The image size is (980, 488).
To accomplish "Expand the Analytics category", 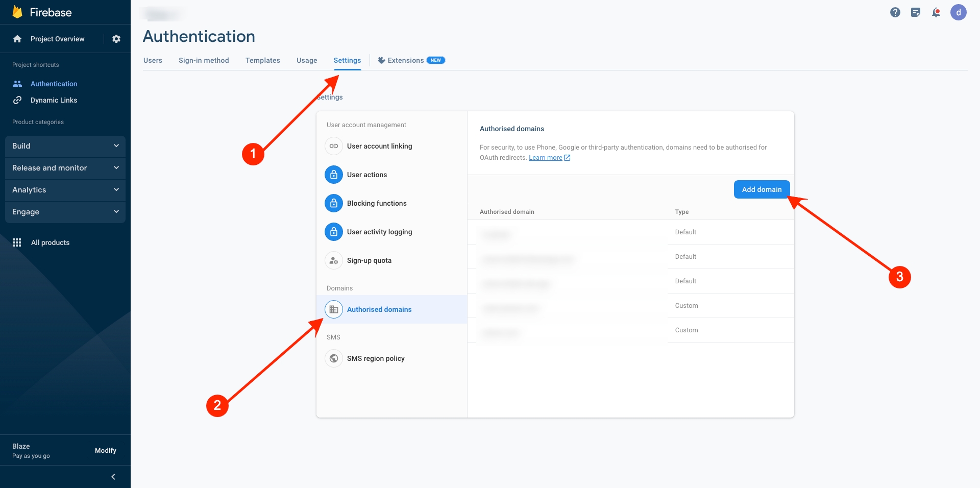I will (x=65, y=190).
